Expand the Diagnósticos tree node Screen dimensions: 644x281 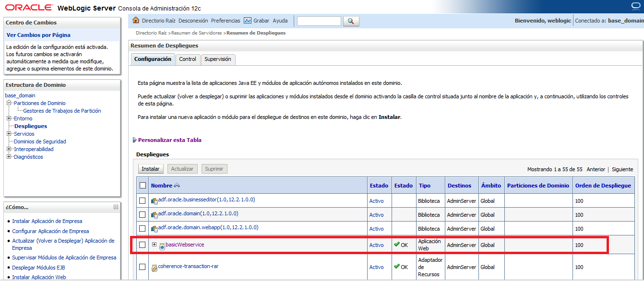pos(9,157)
